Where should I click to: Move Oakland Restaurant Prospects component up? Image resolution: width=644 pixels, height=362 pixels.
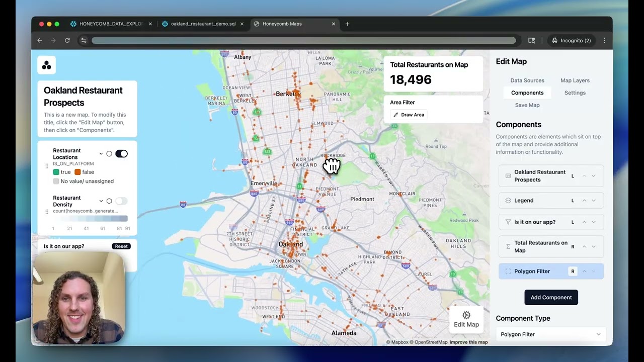coord(584,176)
